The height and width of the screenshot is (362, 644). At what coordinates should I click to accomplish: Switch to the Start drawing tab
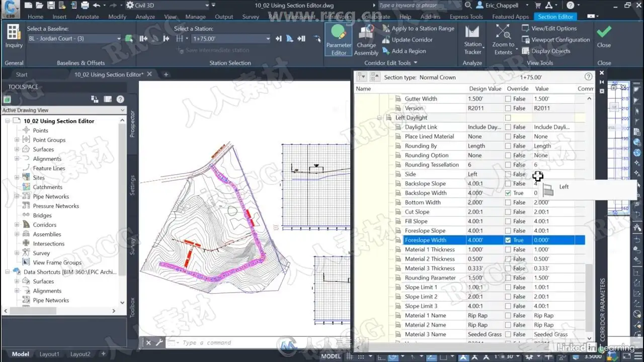pyautogui.click(x=22, y=74)
